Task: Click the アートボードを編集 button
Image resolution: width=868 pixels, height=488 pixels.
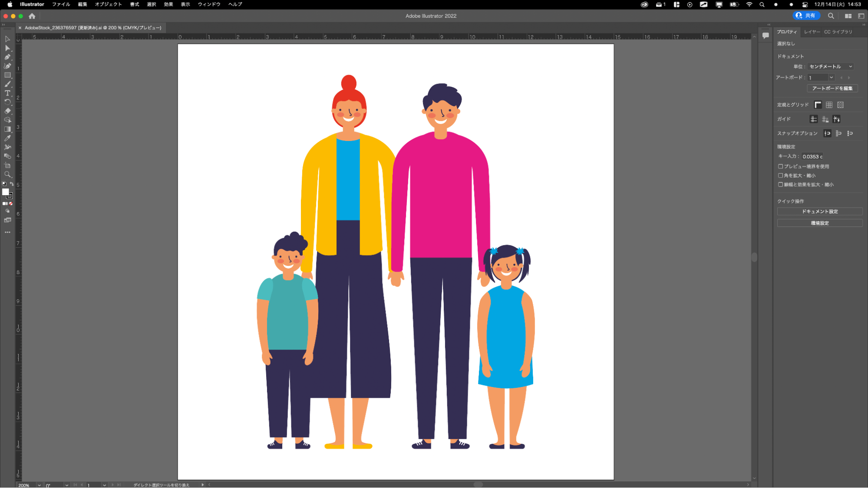Action: point(832,88)
